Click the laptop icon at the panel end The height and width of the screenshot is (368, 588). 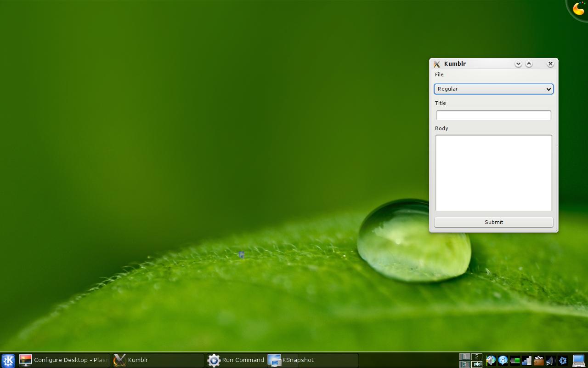pos(579,361)
